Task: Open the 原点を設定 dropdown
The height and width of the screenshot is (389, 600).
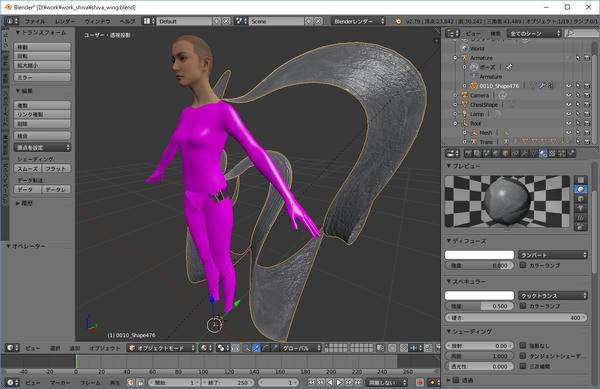Action: click(x=42, y=148)
